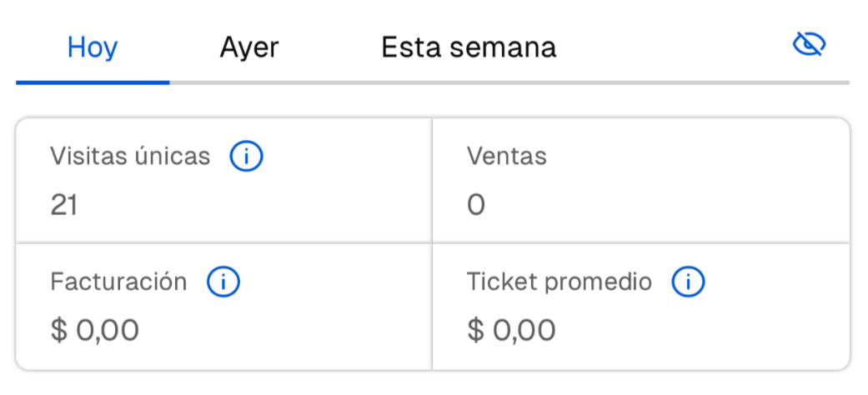Toggle the hide-values eye icon
Viewport: 868px width, 395px height.
(808, 45)
